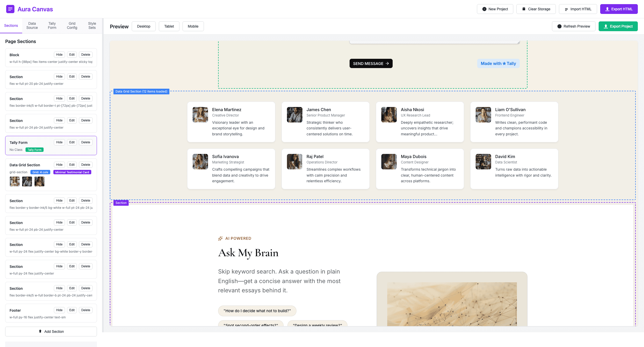
Task: Select the Tablet preview mode
Action: pyautogui.click(x=169, y=26)
